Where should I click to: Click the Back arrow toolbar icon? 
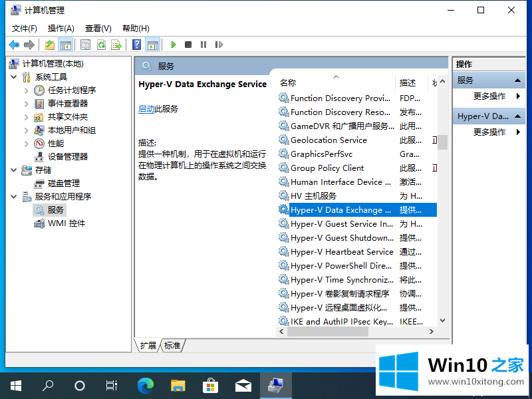click(14, 45)
